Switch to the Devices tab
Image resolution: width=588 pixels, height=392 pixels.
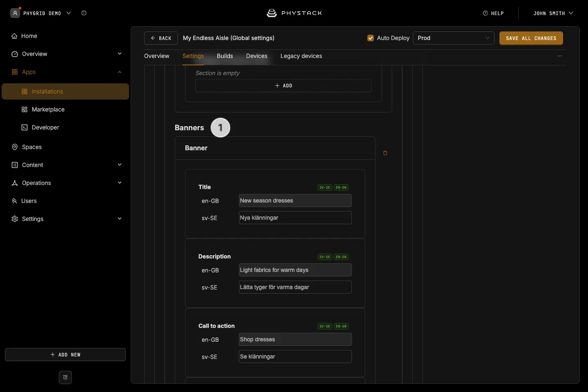tap(257, 56)
